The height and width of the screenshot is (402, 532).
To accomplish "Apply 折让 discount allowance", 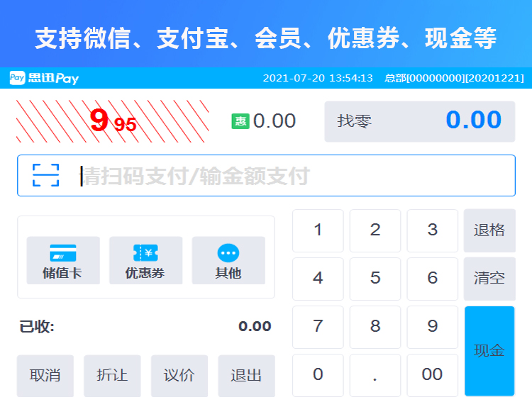I will point(112,375).
